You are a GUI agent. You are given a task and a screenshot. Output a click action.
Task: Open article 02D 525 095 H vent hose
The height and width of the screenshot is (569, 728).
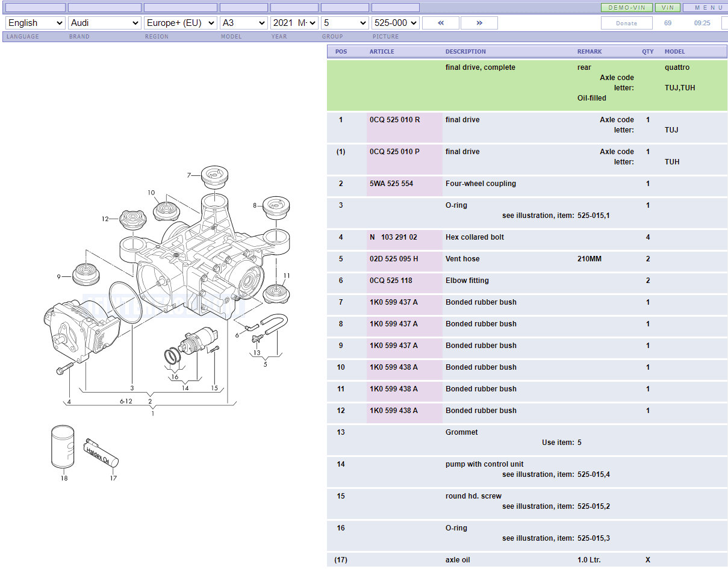(x=394, y=259)
